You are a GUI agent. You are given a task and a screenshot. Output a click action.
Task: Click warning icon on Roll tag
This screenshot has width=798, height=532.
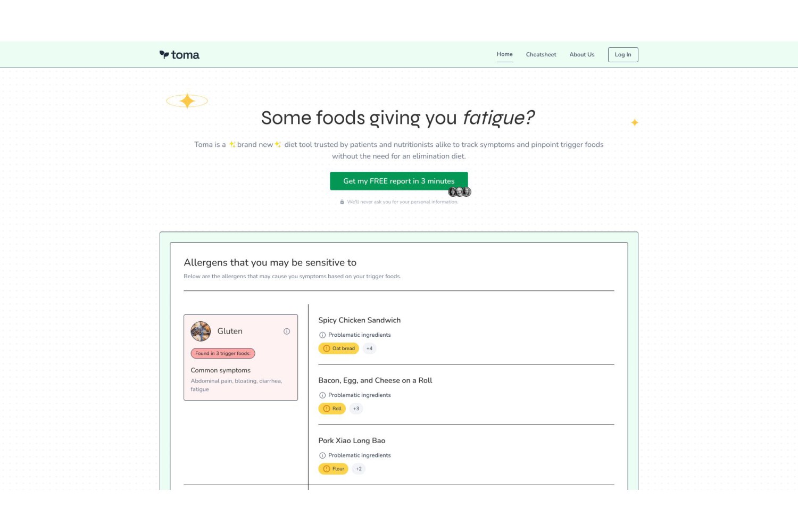point(327,409)
